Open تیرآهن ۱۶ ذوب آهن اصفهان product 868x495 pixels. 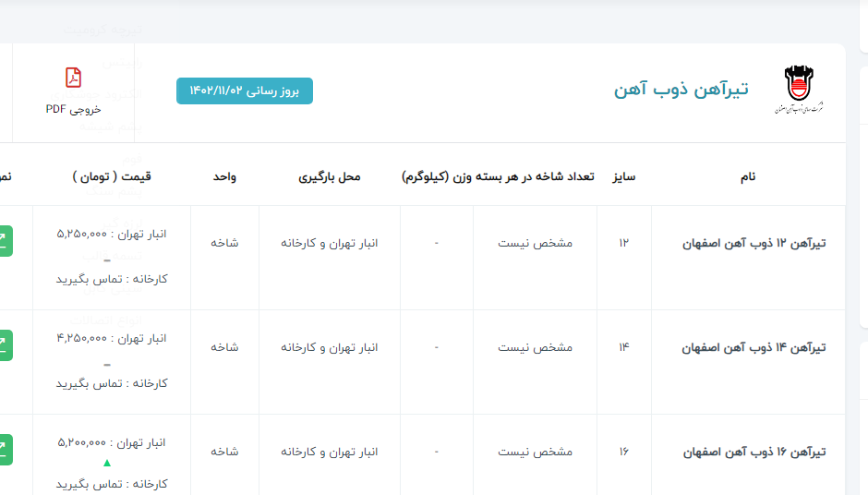tap(753, 453)
